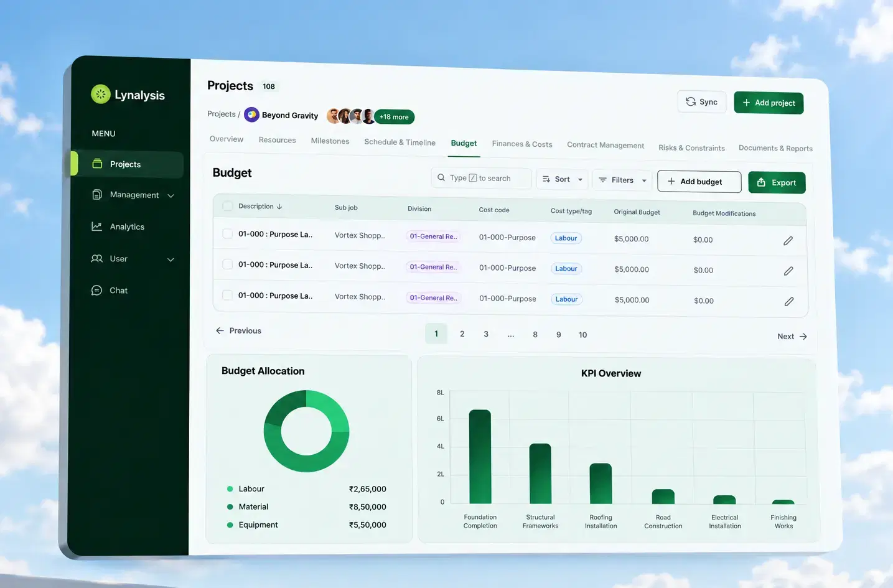Screen dimensions: 893x588
Task: Click the ₹8,50,000 Material amount
Action: (368, 507)
